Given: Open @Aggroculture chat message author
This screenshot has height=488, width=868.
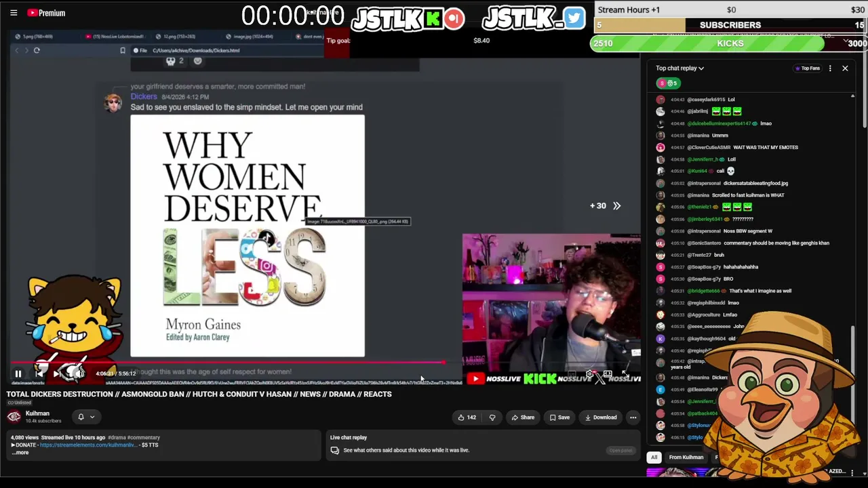Looking at the screenshot, I should point(705,314).
